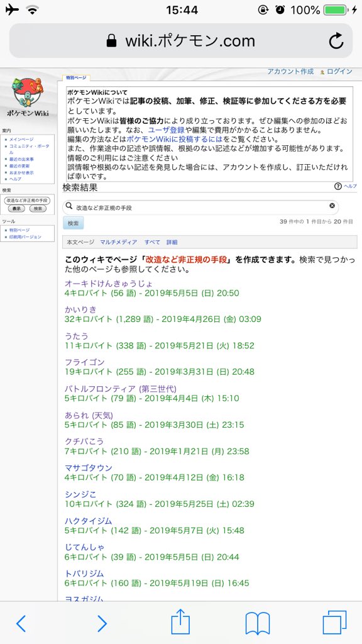Click the red 改造など非正規の手段 create link
Viewport: 362px width, 644px height.
[186, 260]
